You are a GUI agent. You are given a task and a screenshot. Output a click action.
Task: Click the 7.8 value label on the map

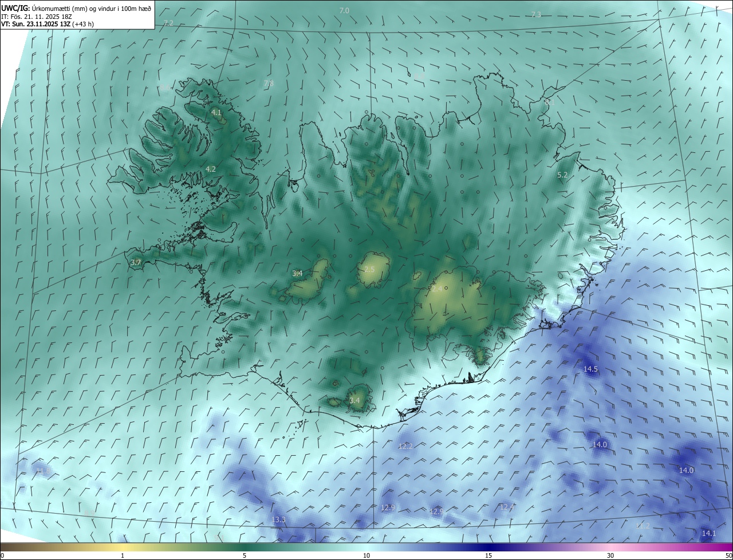[x=269, y=83]
